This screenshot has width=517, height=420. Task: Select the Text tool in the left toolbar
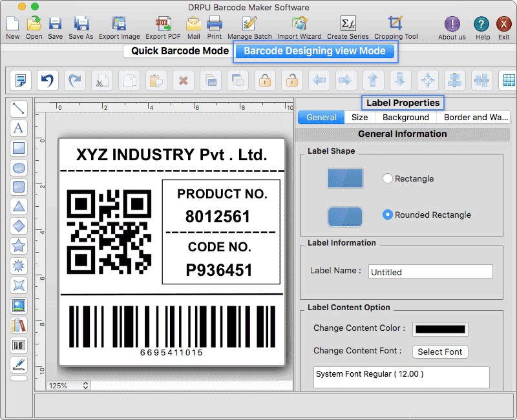18,129
